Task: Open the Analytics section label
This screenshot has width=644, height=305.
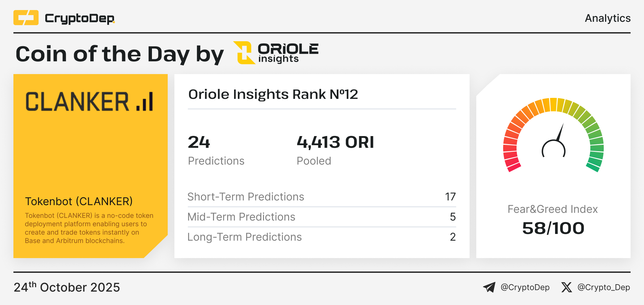Action: coord(607,18)
